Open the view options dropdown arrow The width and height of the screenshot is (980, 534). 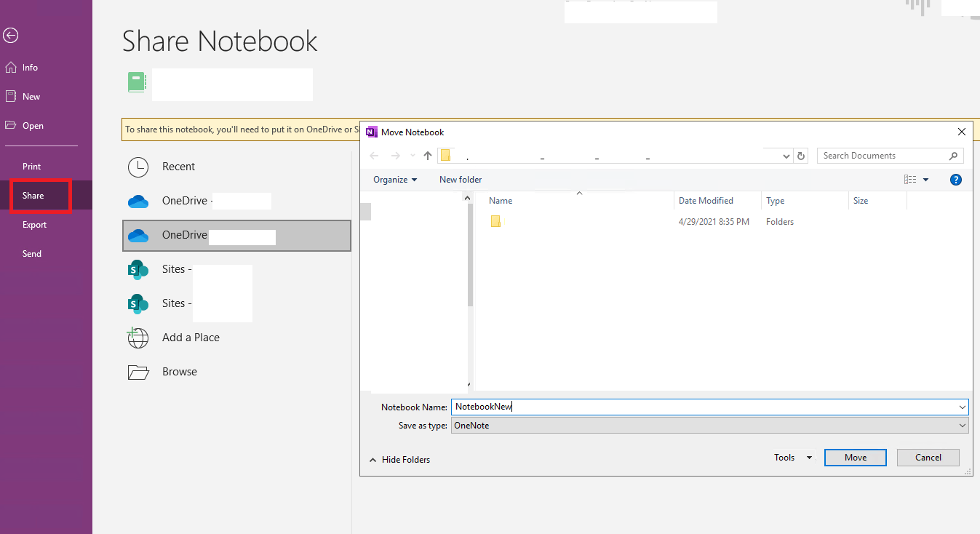tap(926, 180)
